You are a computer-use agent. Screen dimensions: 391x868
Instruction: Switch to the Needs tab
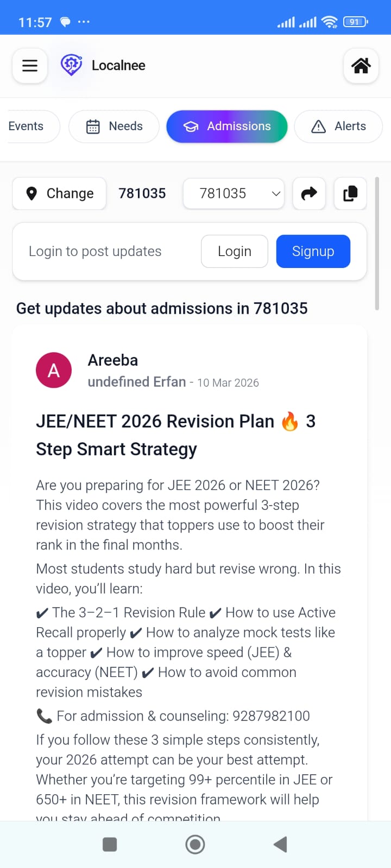tap(114, 126)
